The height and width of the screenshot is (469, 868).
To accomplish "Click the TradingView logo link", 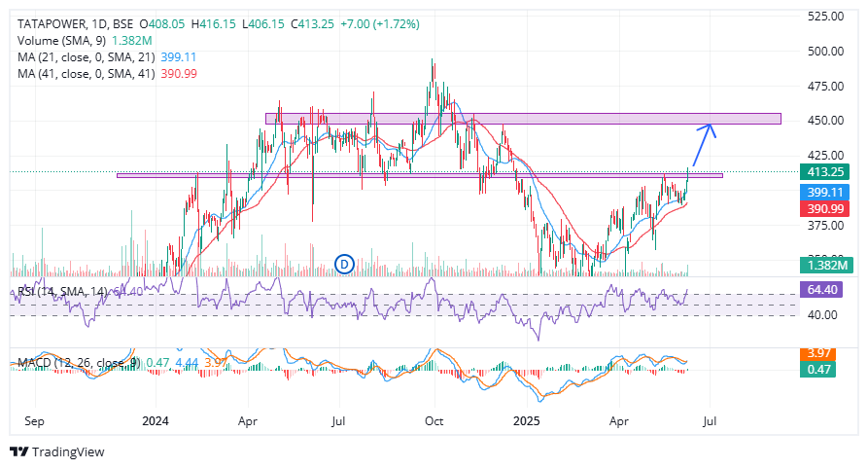I will tap(57, 451).
